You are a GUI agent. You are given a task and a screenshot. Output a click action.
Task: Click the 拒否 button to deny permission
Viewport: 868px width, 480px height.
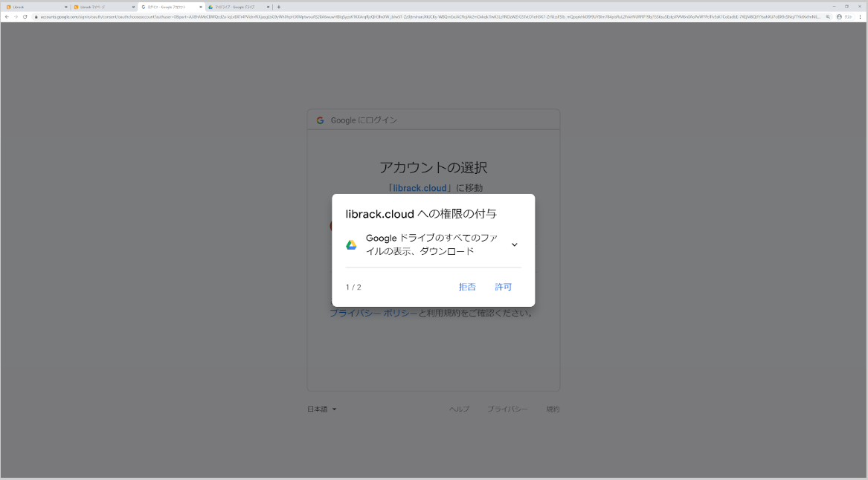pyautogui.click(x=467, y=287)
